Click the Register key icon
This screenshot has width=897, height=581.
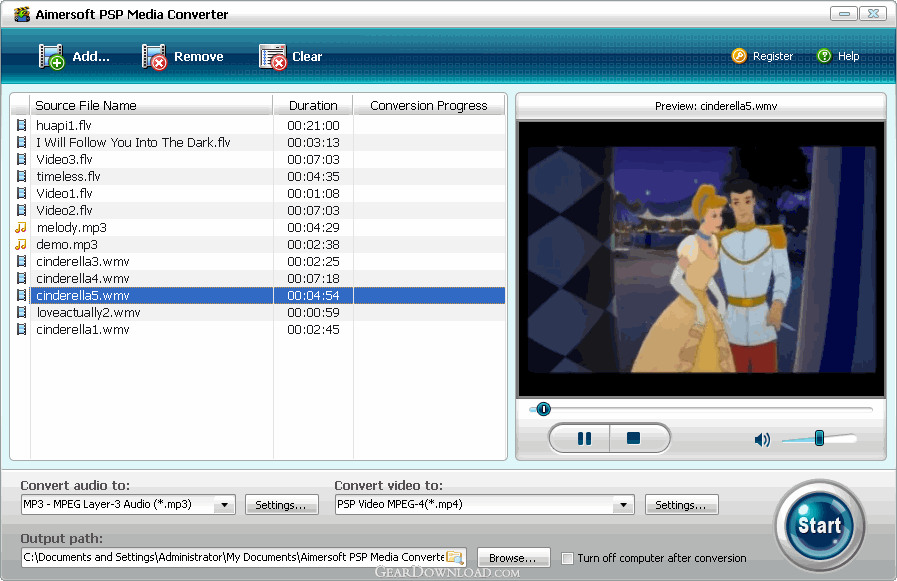pos(739,56)
